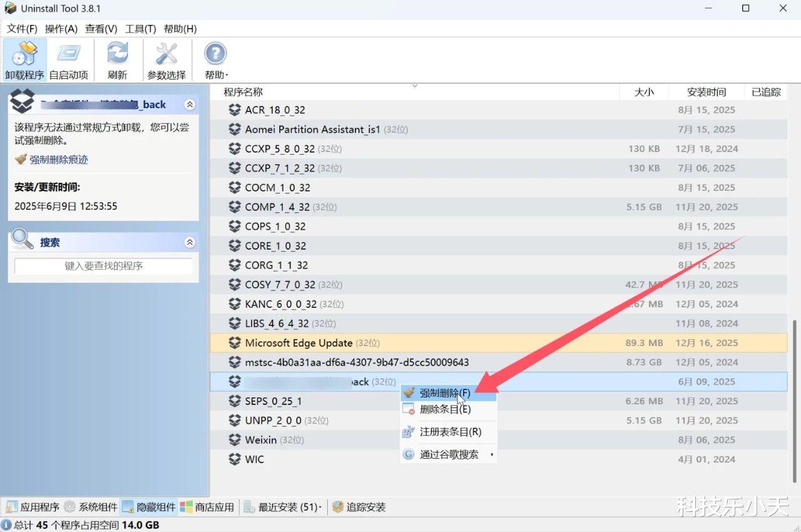The image size is (801, 532).
Task: Choose 注册表条目(R) from context menu
Action: pyautogui.click(x=448, y=432)
